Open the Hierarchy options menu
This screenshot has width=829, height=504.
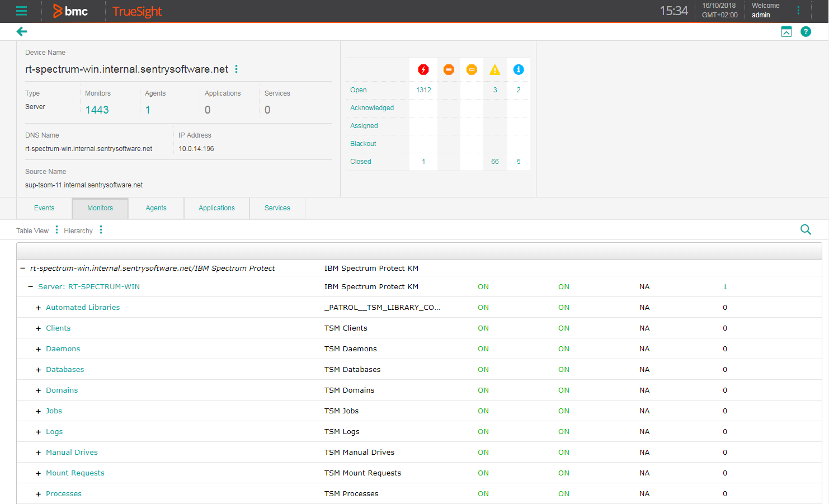pyautogui.click(x=101, y=230)
